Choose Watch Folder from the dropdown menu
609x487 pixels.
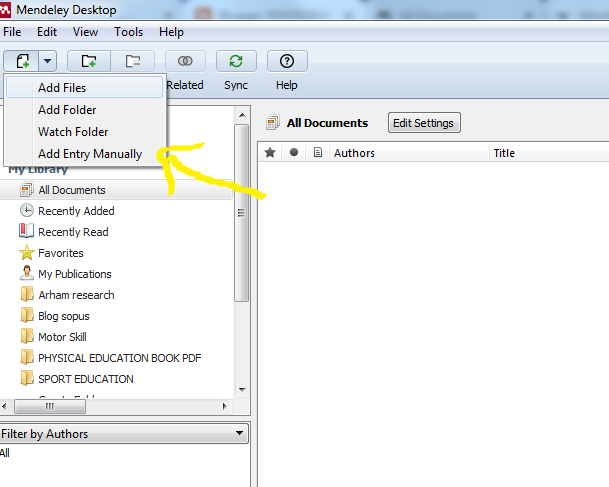coord(85,132)
